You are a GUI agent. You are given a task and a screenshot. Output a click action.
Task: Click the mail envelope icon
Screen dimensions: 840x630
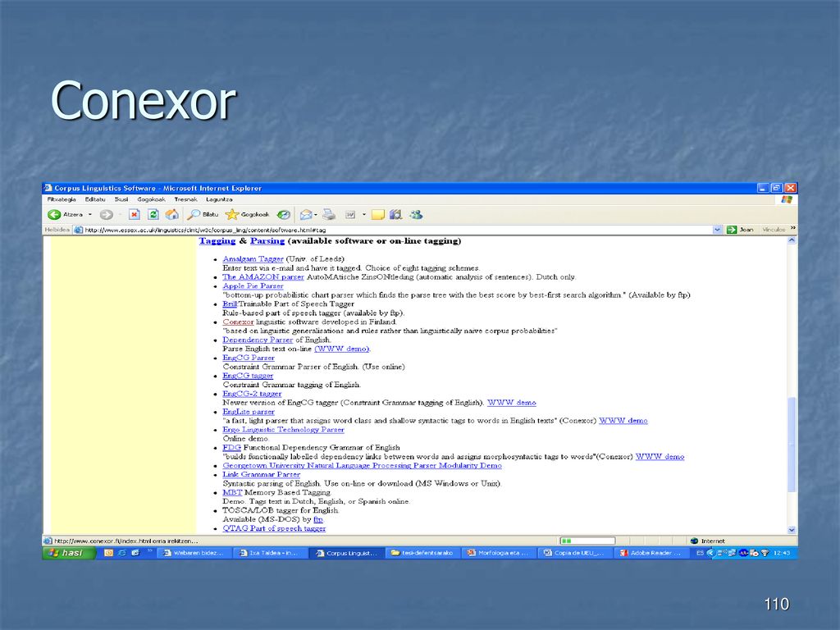coord(306,215)
